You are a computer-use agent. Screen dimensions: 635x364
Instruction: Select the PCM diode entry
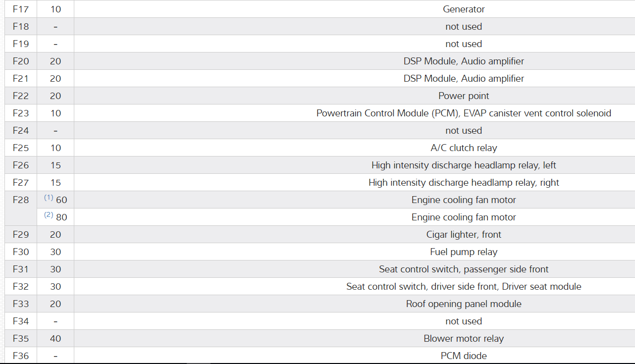click(x=464, y=356)
